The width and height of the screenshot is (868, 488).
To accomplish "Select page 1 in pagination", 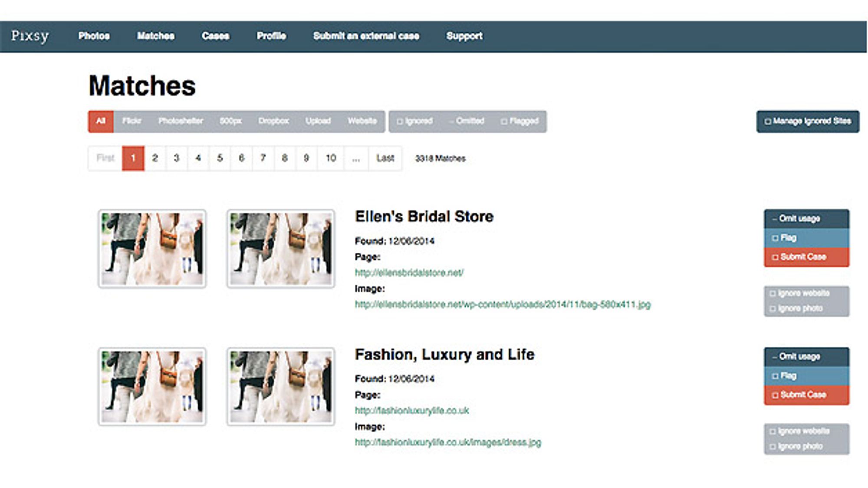I will [133, 158].
